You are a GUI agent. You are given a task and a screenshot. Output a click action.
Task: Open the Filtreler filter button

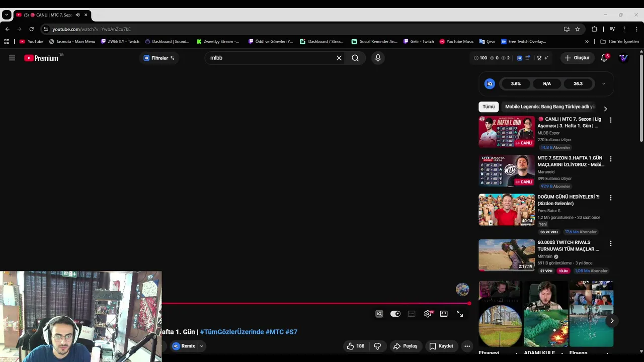[x=159, y=58]
